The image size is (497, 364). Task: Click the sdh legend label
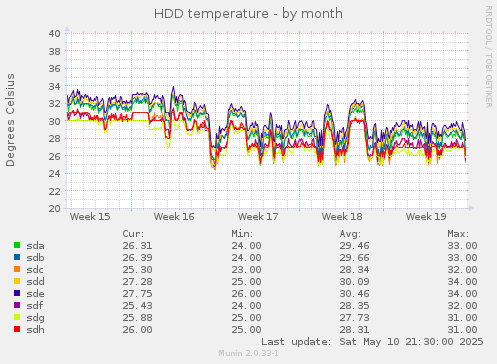35,330
